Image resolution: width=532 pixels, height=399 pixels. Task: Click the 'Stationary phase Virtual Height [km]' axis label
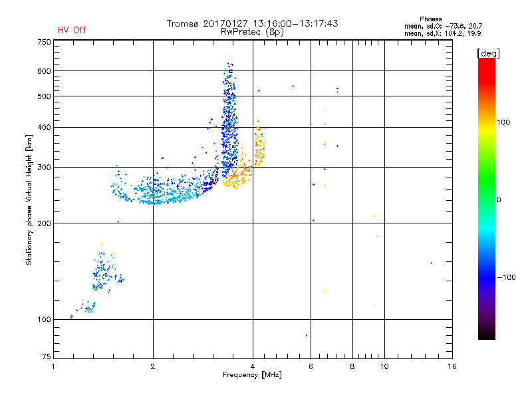tap(29, 199)
